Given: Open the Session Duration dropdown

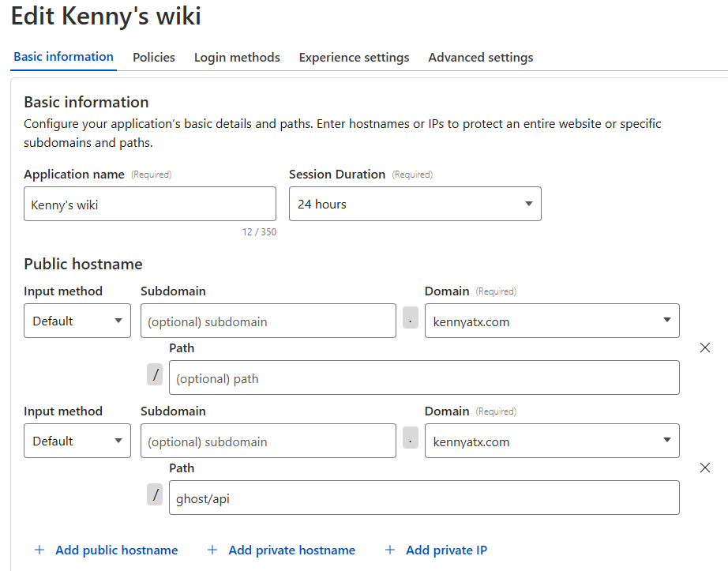Looking at the screenshot, I should [x=415, y=204].
